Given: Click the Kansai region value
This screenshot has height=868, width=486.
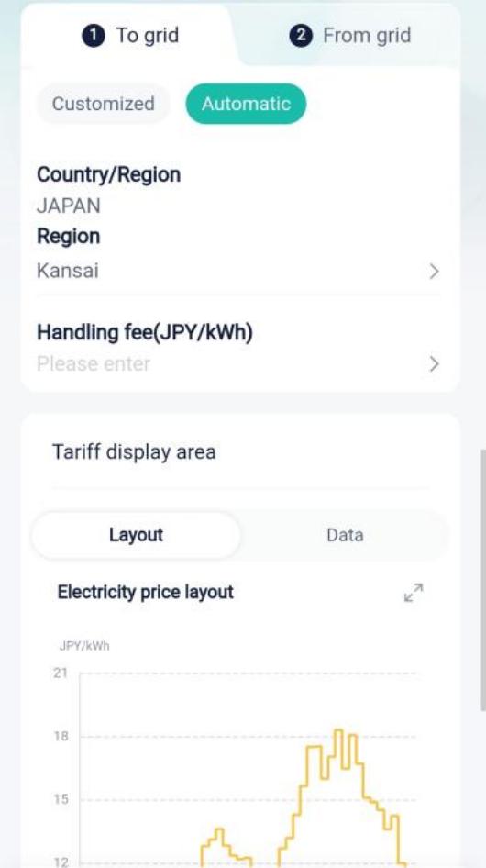Looking at the screenshot, I should [68, 272].
